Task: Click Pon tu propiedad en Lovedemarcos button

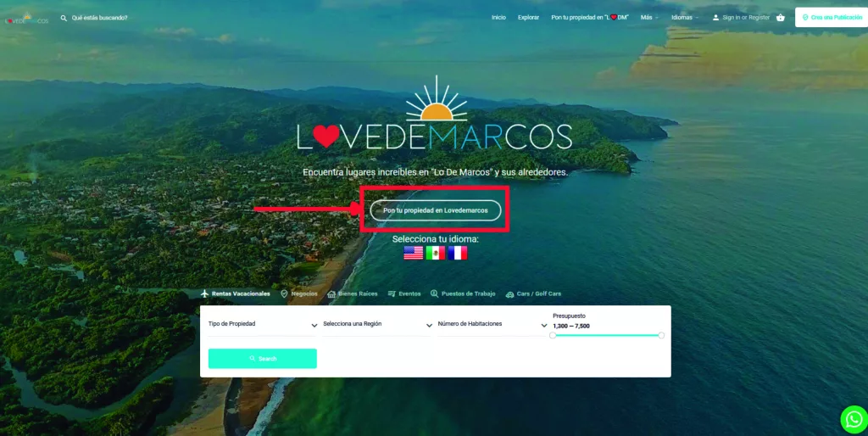Action: pyautogui.click(x=436, y=210)
